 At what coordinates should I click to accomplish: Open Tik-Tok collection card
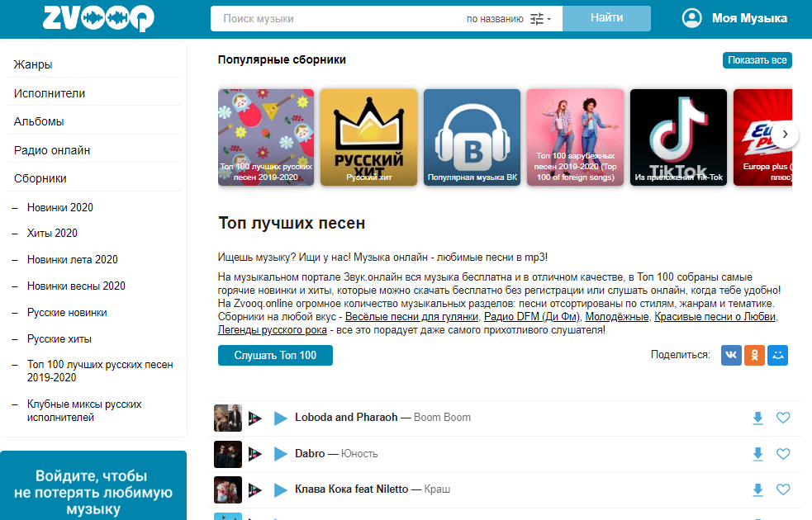(678, 137)
